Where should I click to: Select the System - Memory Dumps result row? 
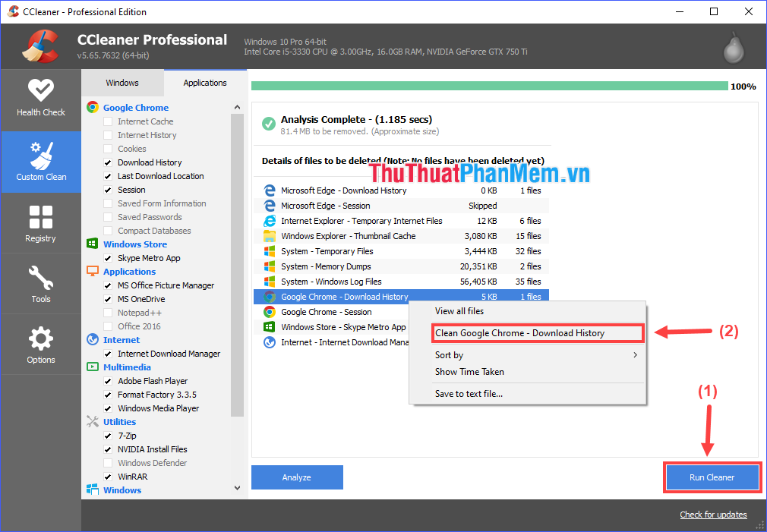click(401, 266)
